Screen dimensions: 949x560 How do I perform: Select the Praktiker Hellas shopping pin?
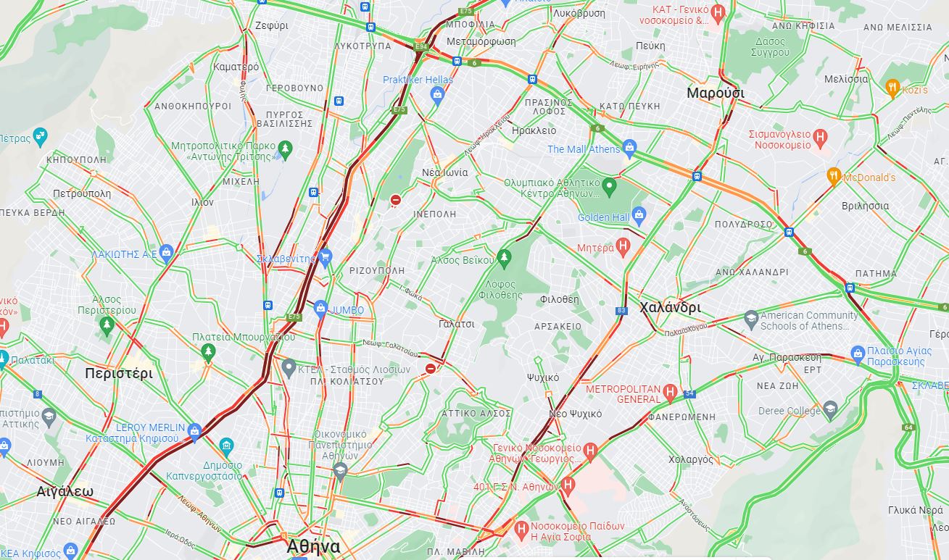(x=436, y=94)
